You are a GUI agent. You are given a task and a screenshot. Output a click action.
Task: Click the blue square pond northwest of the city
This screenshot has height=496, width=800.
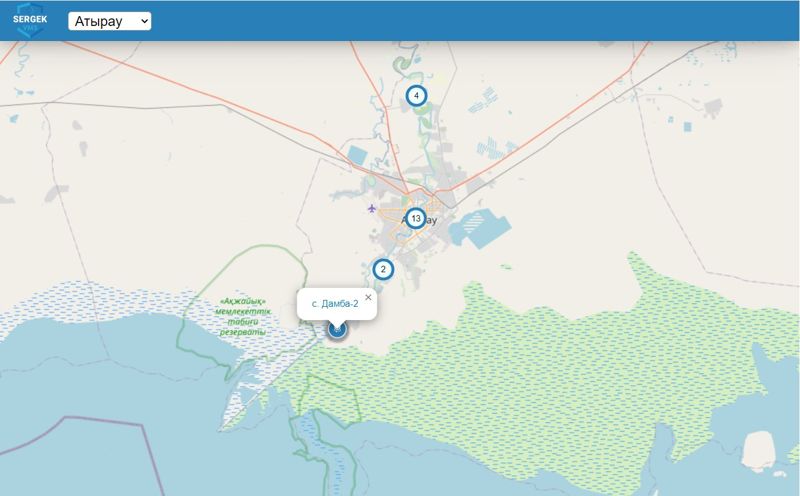pos(357,155)
